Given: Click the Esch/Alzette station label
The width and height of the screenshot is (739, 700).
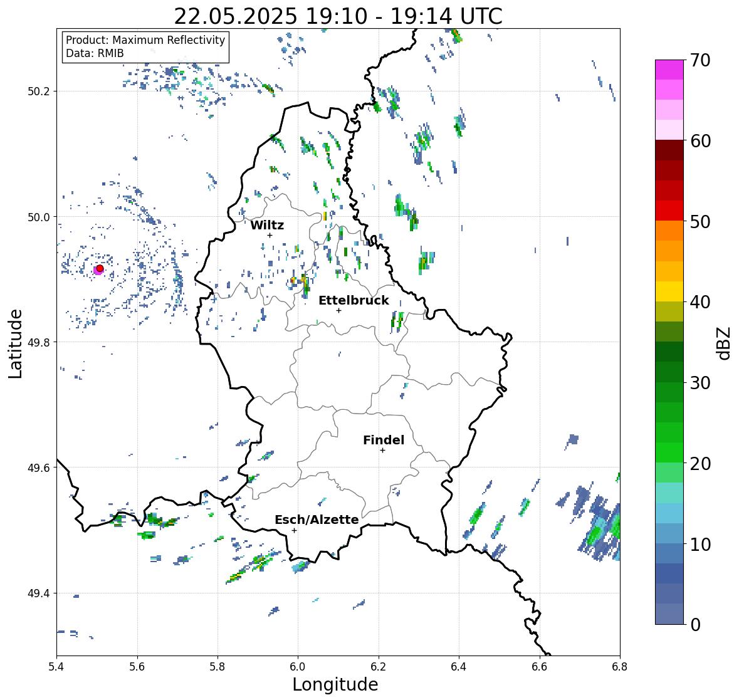Looking at the screenshot, I should coord(317,520).
